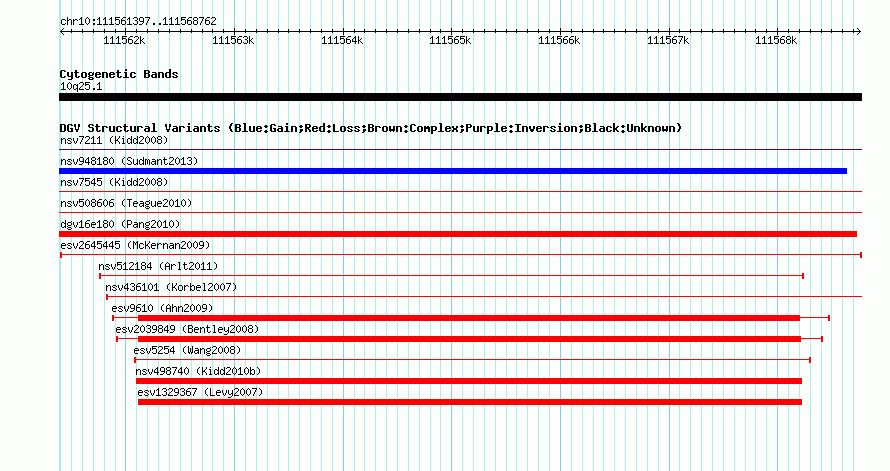The width and height of the screenshot is (890, 471).
Task: Click ruler position 111566k
Action: [x=560, y=40]
